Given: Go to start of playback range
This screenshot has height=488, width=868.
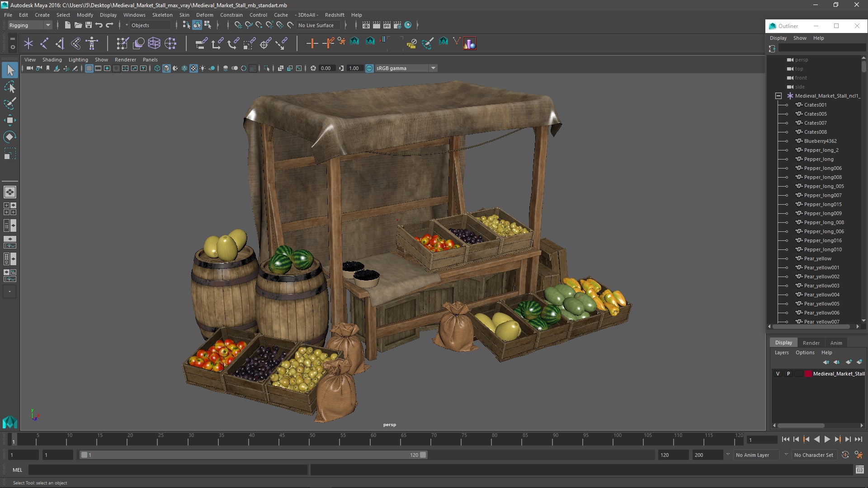Looking at the screenshot, I should click(x=785, y=440).
